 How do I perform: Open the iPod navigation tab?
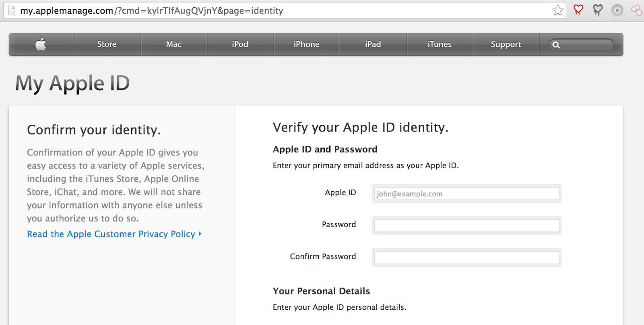click(x=240, y=44)
